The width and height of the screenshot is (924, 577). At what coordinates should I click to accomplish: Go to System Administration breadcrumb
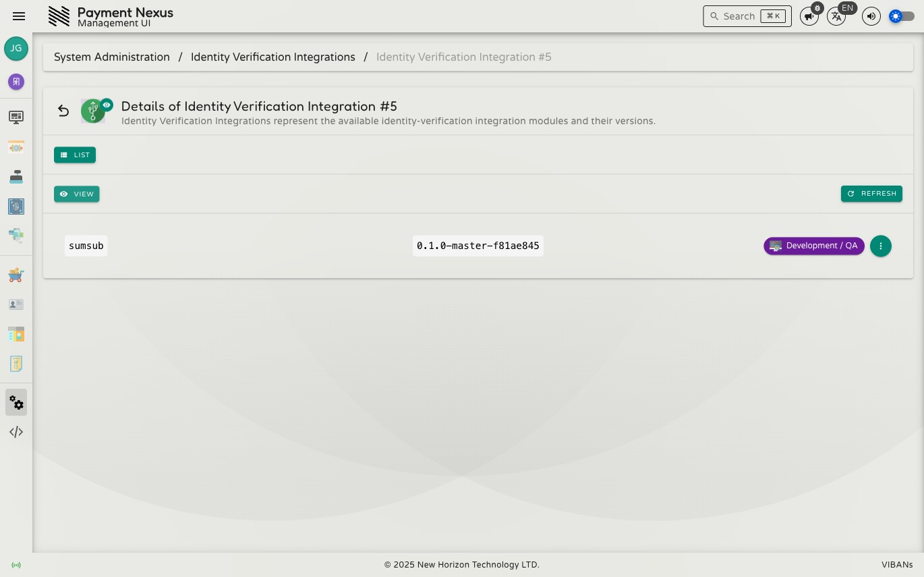coord(112,57)
